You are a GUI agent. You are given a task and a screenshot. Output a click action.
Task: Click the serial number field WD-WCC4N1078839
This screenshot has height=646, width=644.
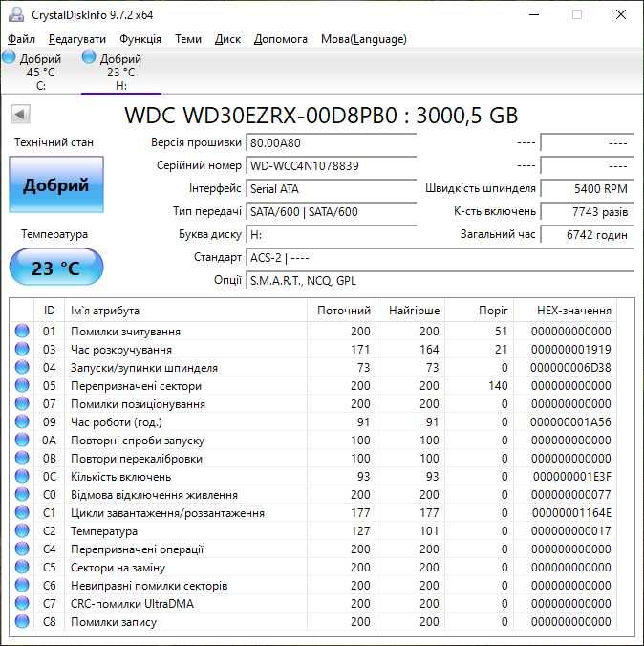click(332, 165)
